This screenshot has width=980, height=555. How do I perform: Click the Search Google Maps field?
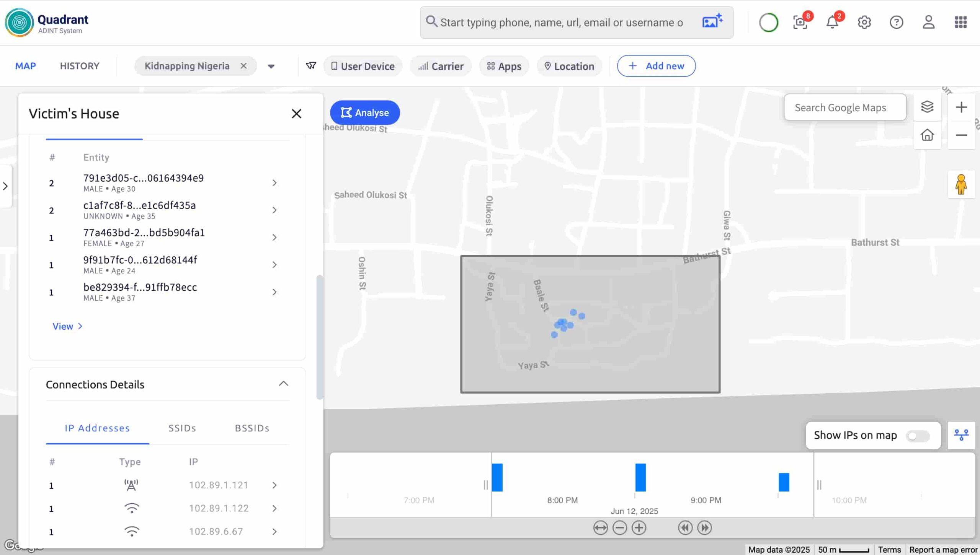844,107
